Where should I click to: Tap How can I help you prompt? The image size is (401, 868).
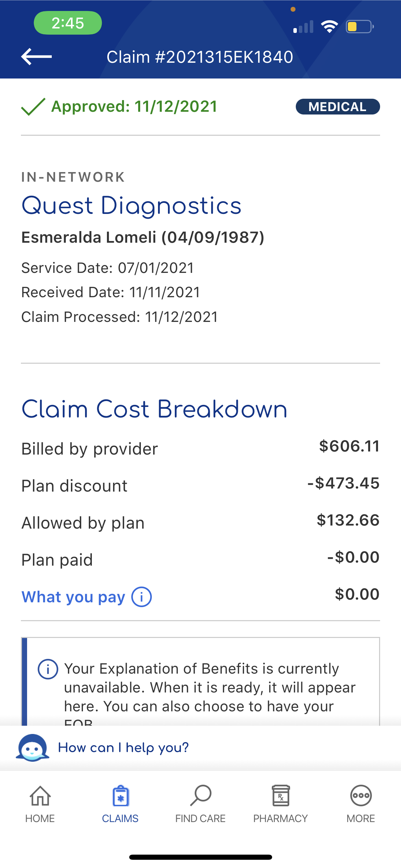123,747
